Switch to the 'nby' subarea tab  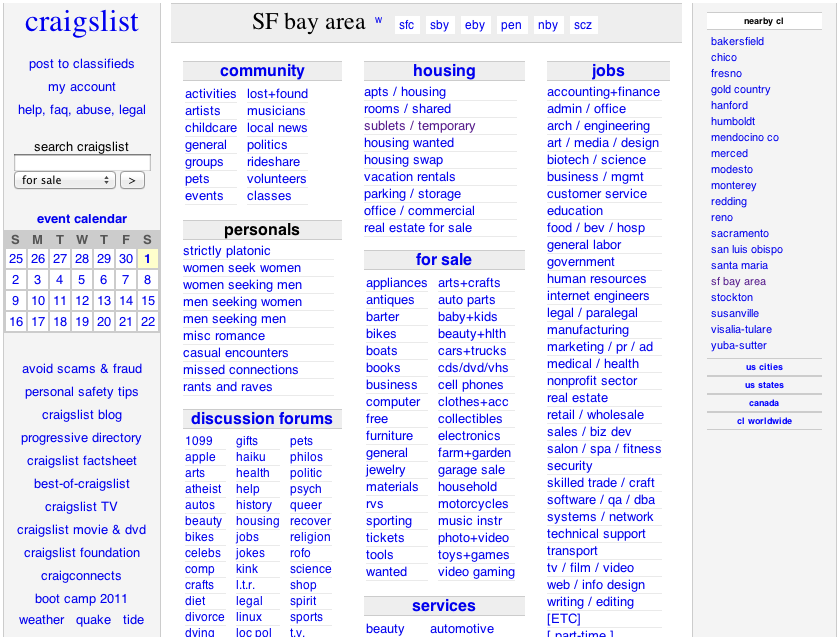coord(548,25)
